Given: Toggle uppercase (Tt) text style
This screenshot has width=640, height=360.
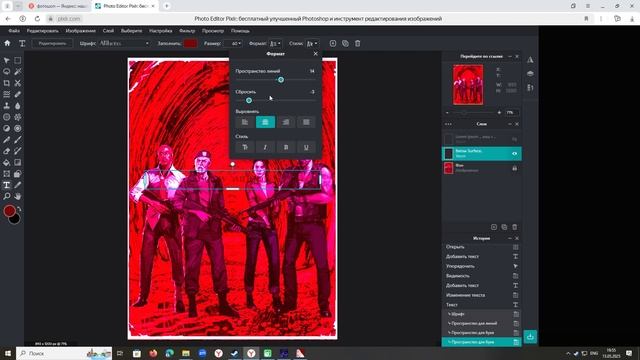Looking at the screenshot, I should tap(245, 147).
